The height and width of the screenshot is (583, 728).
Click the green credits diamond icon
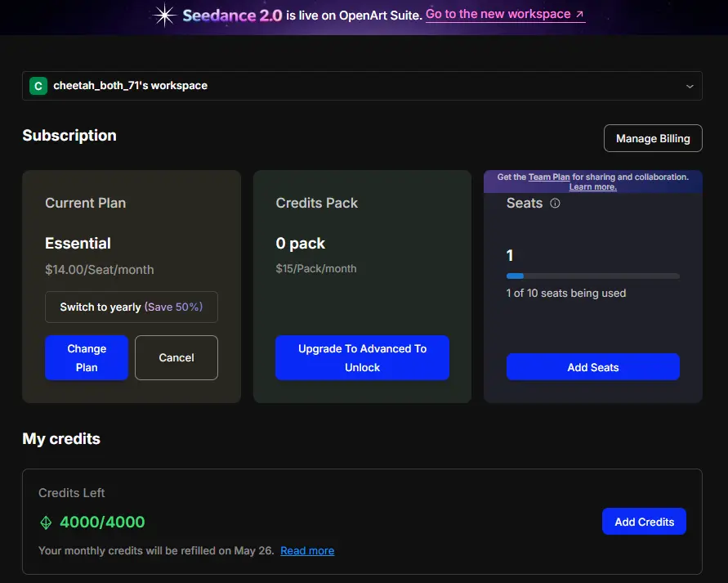(x=46, y=522)
